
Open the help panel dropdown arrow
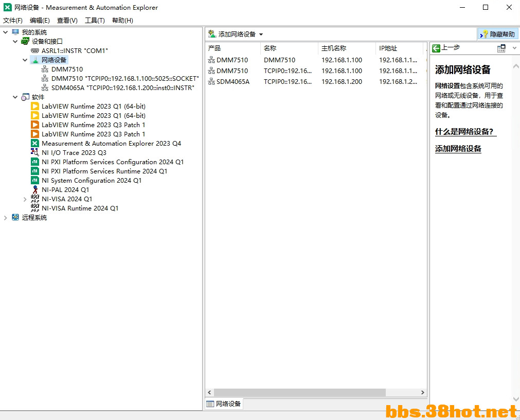(x=514, y=48)
